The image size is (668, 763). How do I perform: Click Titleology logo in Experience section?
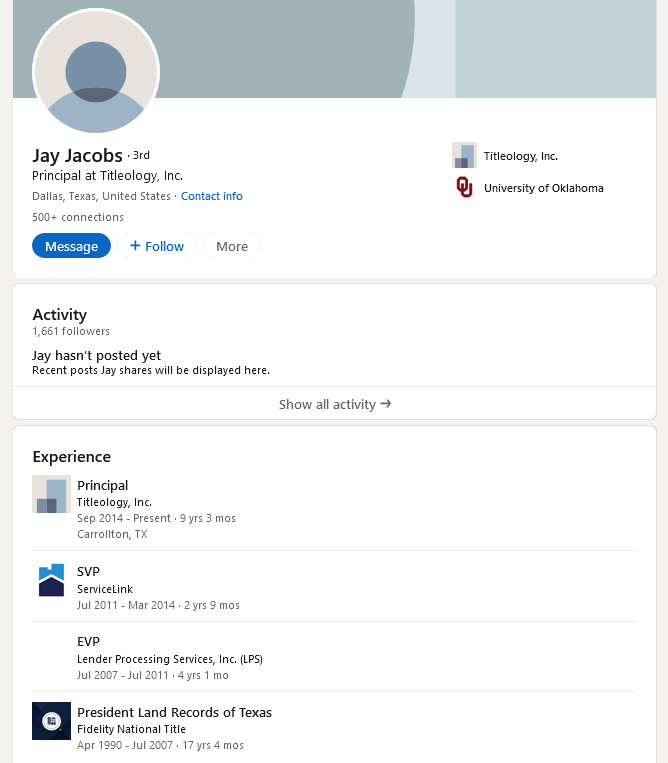coord(52,494)
